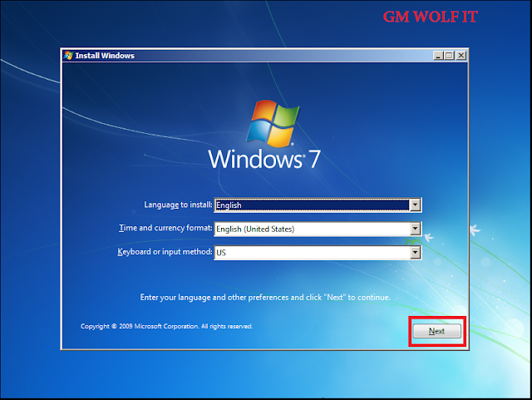Click the 'Time and currency format:' label

pyautogui.click(x=165, y=228)
